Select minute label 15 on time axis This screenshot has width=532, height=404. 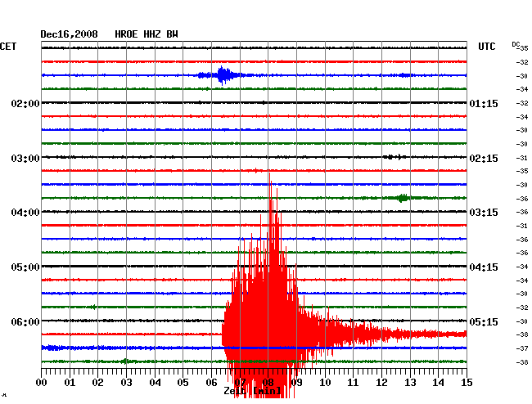coord(467,382)
